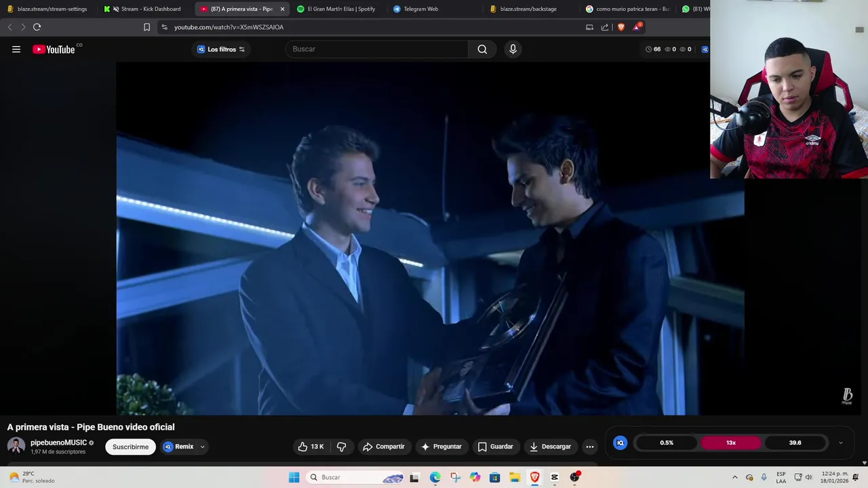Image resolution: width=868 pixels, height=488 pixels.
Task: Go to YouTube home via logo
Action: click(54, 49)
